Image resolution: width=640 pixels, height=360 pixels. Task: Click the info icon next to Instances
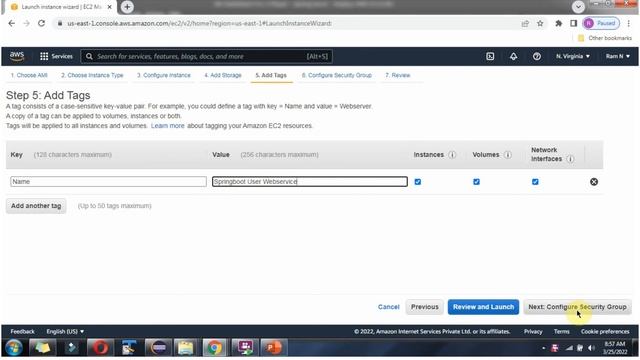(452, 155)
